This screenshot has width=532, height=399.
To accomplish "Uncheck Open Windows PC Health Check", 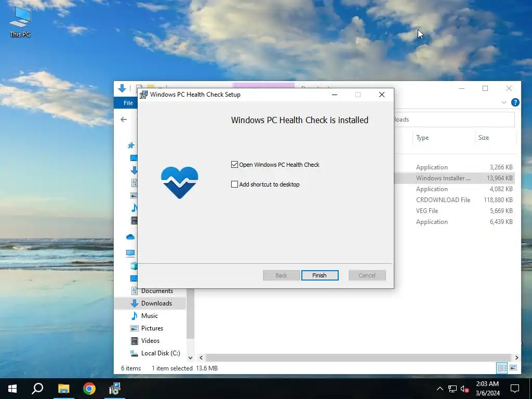I will (x=234, y=165).
